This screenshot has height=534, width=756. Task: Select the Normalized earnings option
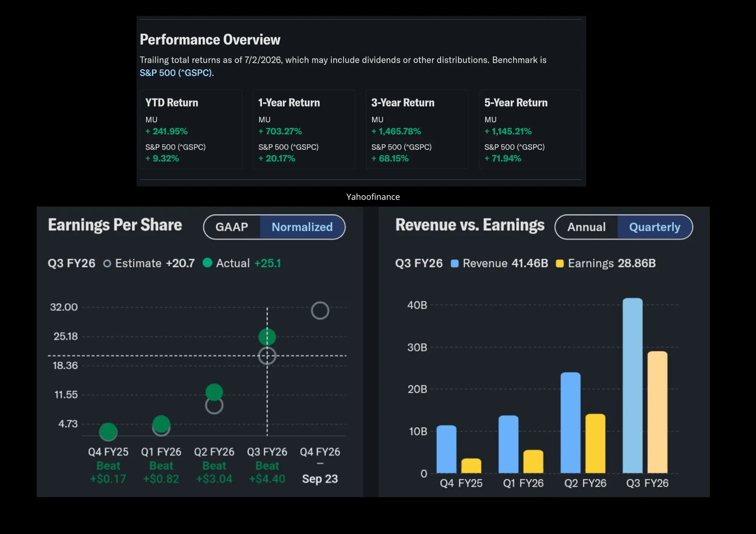[302, 227]
